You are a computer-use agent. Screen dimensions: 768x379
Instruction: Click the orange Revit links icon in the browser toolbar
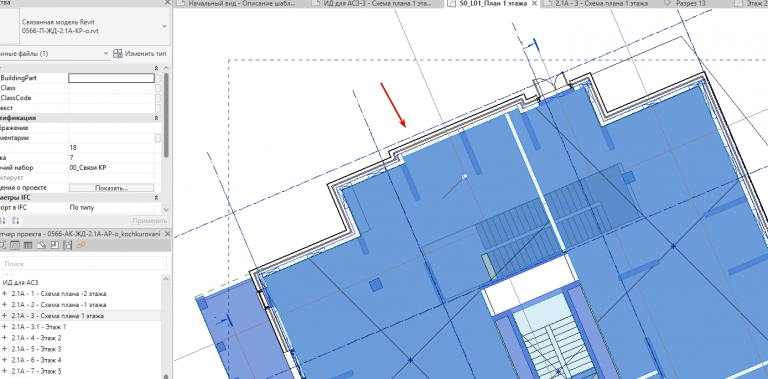(x=81, y=245)
